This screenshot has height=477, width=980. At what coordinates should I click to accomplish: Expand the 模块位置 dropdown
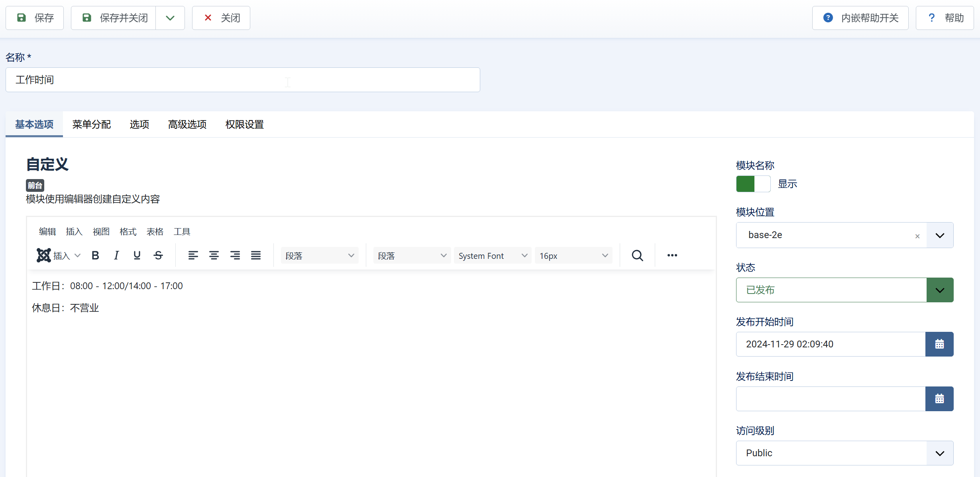939,235
